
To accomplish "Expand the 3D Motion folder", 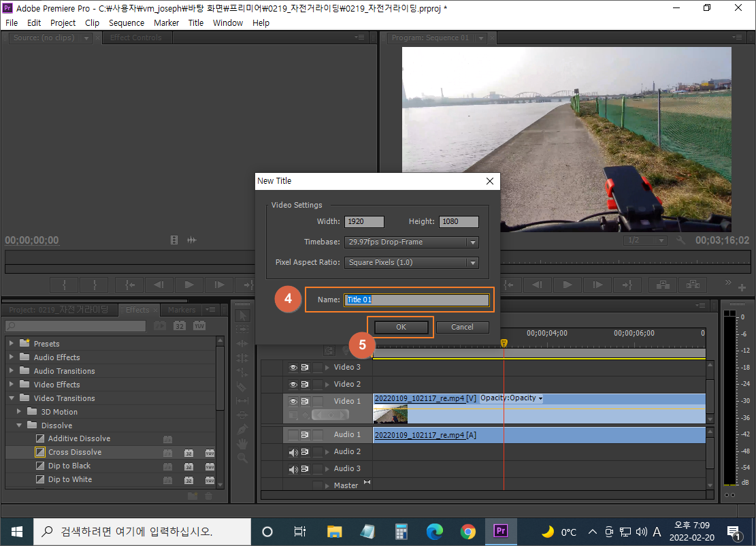I will coord(19,411).
